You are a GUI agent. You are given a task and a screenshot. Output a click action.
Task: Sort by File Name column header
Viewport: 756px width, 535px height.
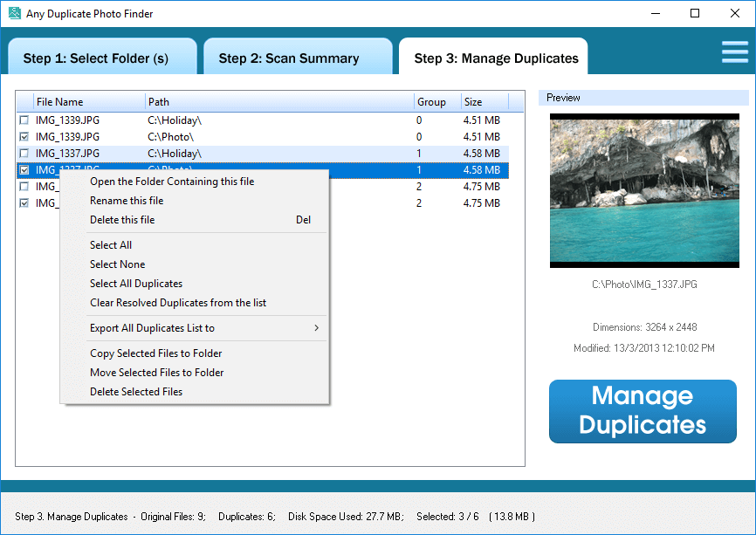click(x=89, y=102)
